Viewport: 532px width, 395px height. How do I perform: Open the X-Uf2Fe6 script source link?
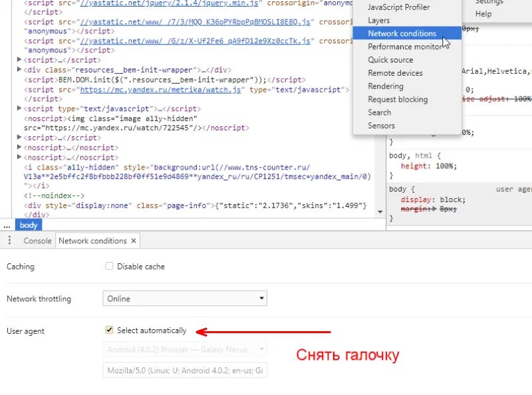(x=195, y=41)
